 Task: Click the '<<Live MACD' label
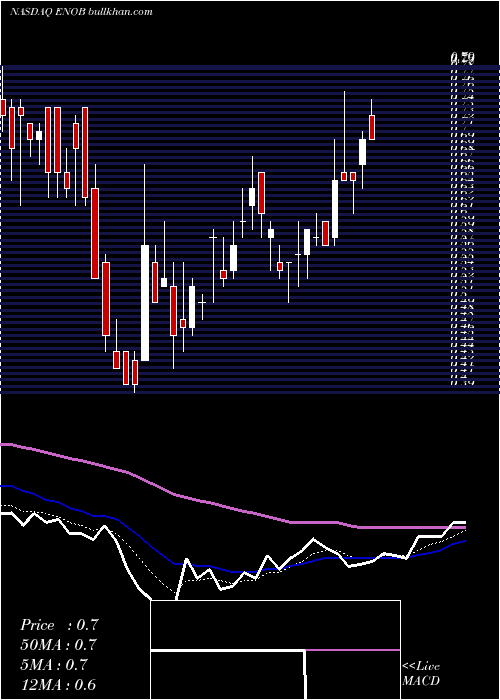tap(421, 674)
